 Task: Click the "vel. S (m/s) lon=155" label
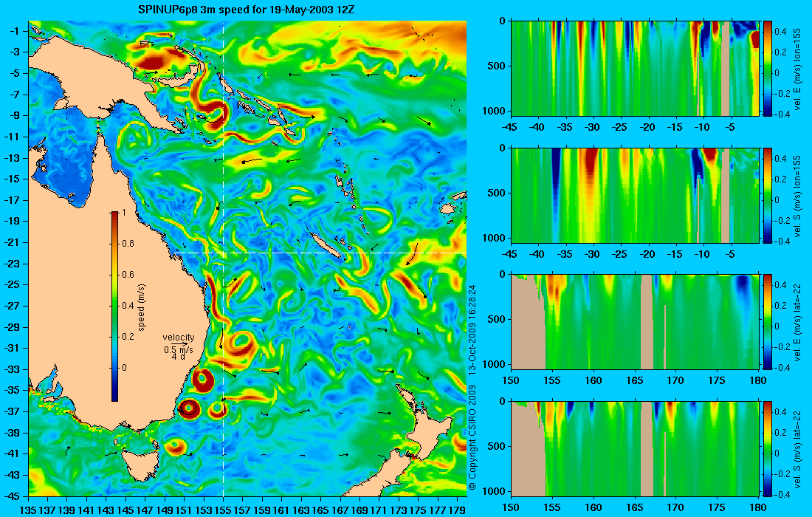point(797,196)
